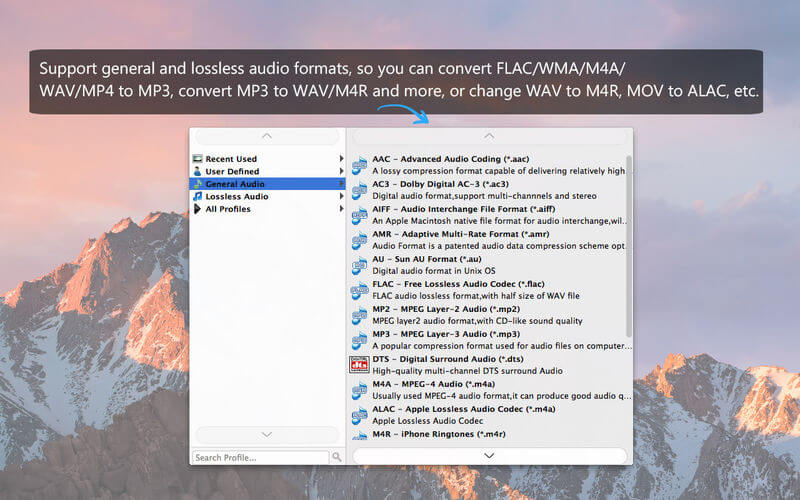Select the General Audio category
Screen dimensions: 800x500
pos(267,184)
